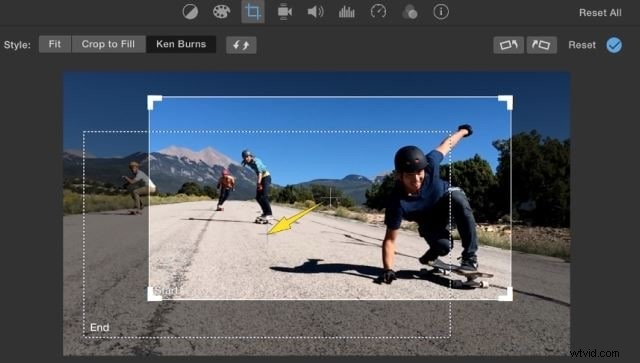Open the clip filter and audio effects tool

(x=409, y=12)
